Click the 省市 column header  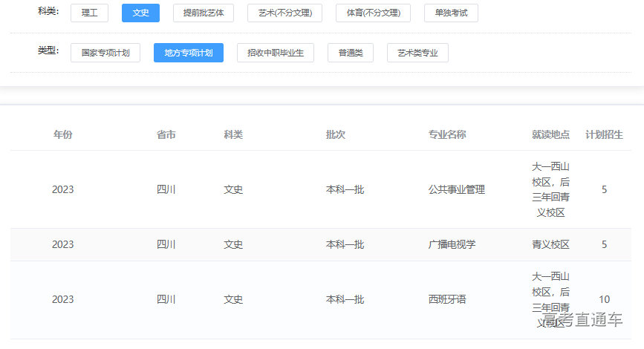coord(166,134)
